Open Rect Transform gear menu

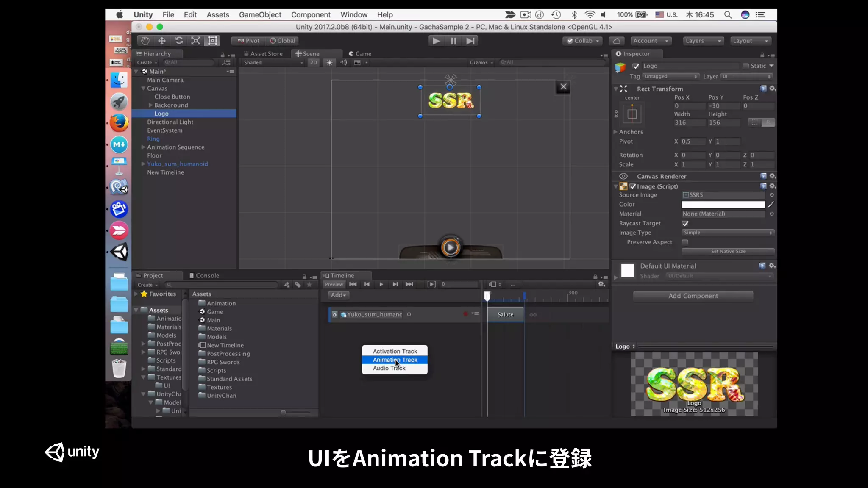click(773, 89)
